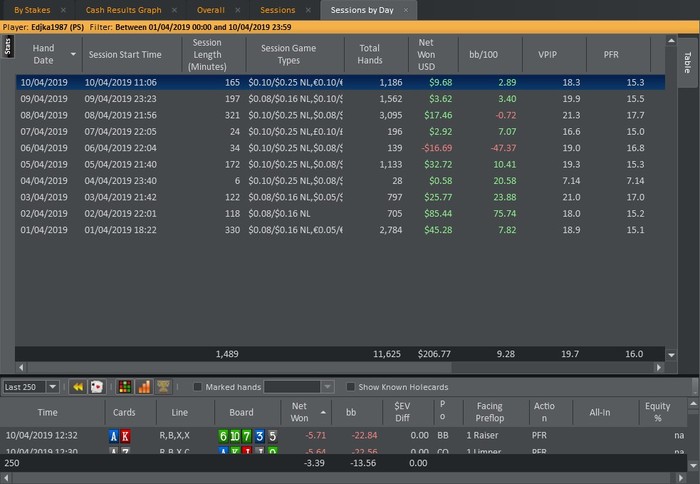Select the 03/04/2019 21:42 session row
Image resolution: width=700 pixels, height=484 pixels.
tap(341, 197)
